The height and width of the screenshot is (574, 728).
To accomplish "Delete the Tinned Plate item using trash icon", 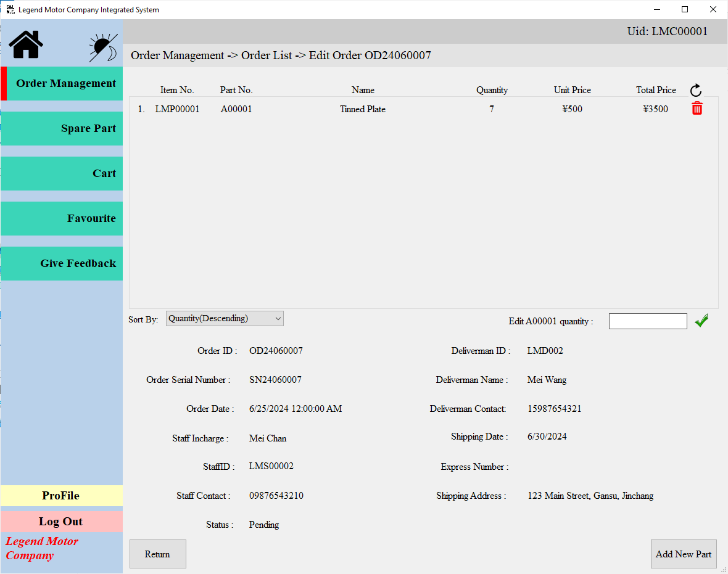I will (697, 108).
